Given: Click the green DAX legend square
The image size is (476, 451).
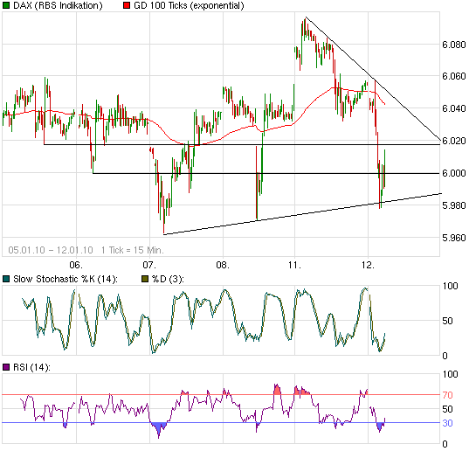Looking at the screenshot, I should pos(6,5).
